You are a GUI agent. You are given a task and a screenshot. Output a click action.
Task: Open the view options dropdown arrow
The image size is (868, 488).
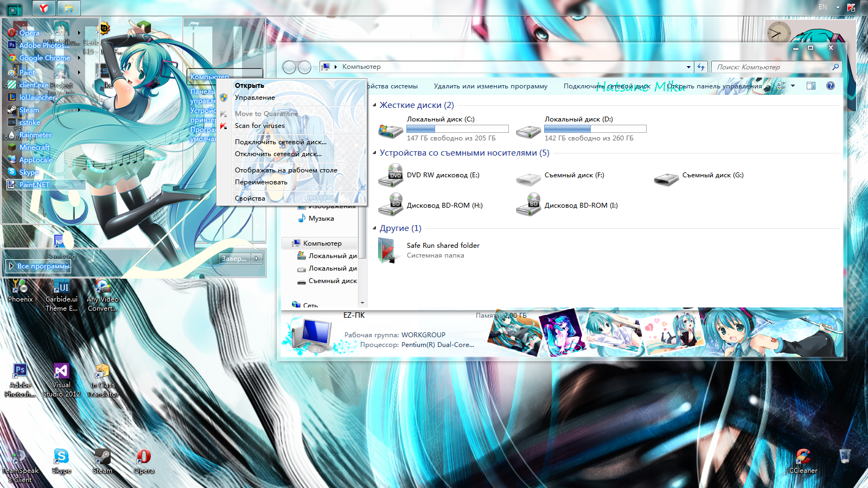[793, 86]
